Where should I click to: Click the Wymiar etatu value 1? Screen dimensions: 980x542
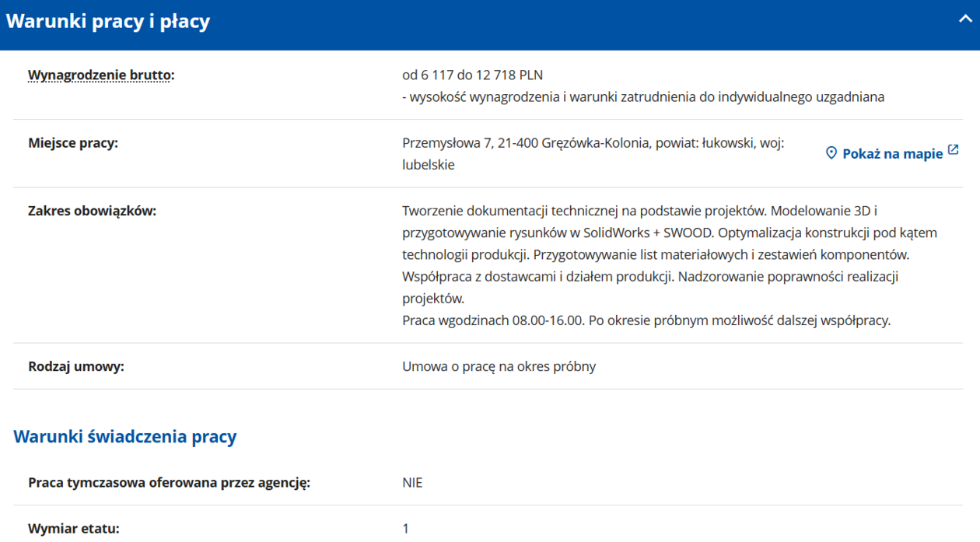(405, 529)
